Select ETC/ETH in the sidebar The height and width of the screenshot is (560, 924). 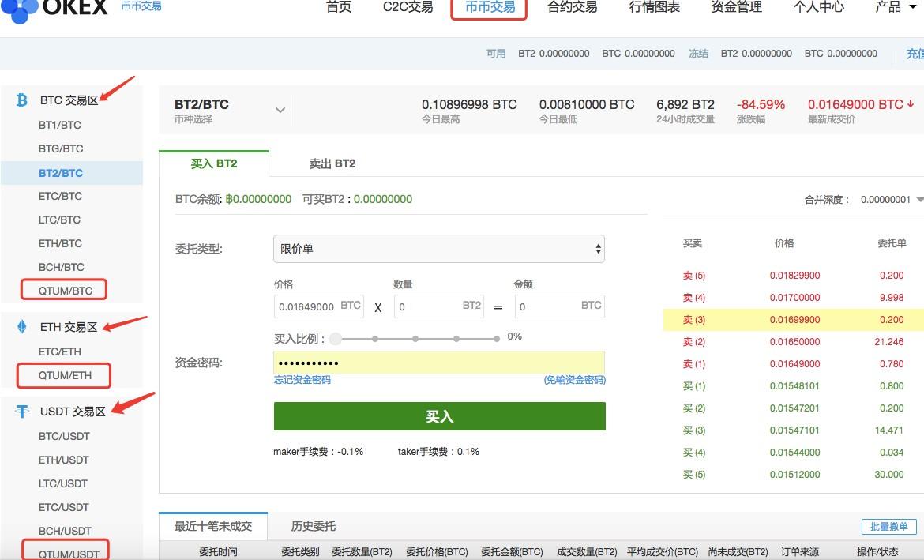(x=60, y=351)
